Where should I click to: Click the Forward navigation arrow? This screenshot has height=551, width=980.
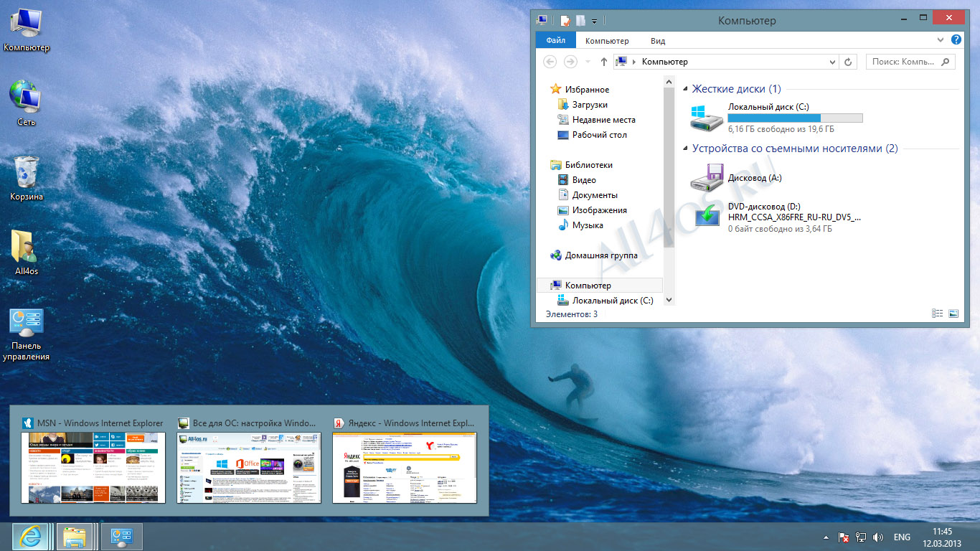pos(570,62)
